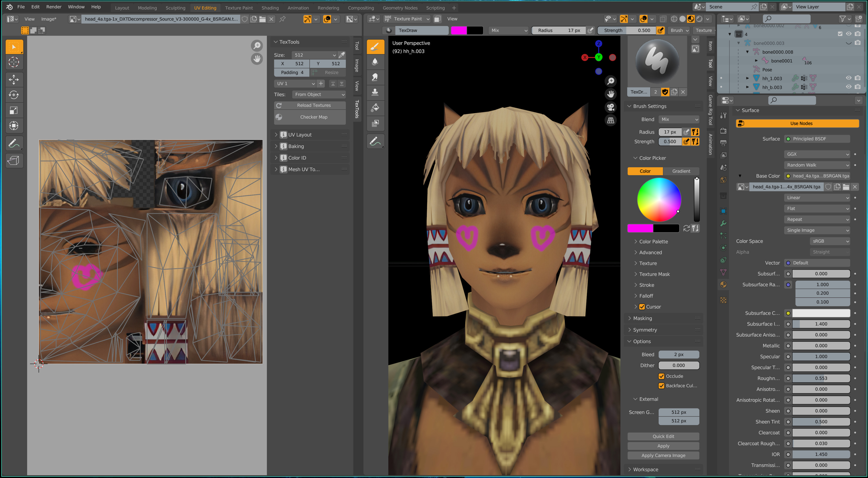Pick size with eyedropper in TexTools
The height and width of the screenshot is (478, 868).
(x=342, y=55)
